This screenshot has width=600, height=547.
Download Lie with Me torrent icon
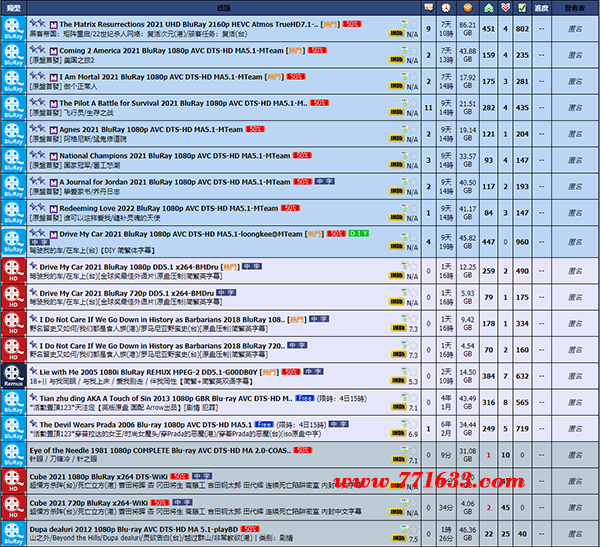pos(404,371)
